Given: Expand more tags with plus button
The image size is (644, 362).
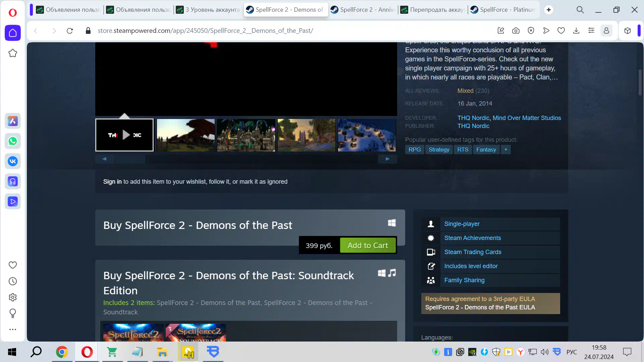Looking at the screenshot, I should tap(506, 149).
